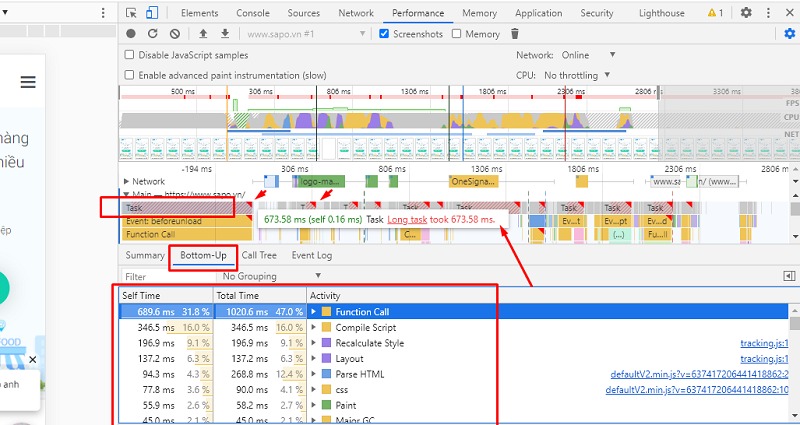Expand the Network track

(127, 181)
